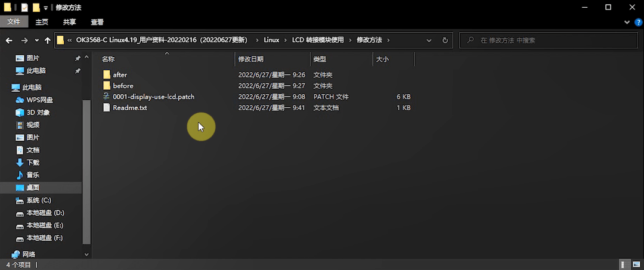
Task: Click the address bar folder icon
Action: (60, 40)
